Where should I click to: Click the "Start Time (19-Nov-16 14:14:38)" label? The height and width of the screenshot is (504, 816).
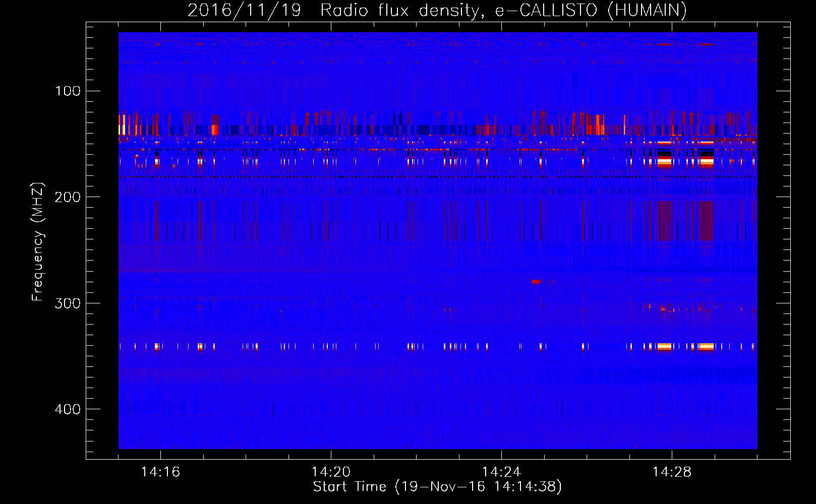(437, 487)
